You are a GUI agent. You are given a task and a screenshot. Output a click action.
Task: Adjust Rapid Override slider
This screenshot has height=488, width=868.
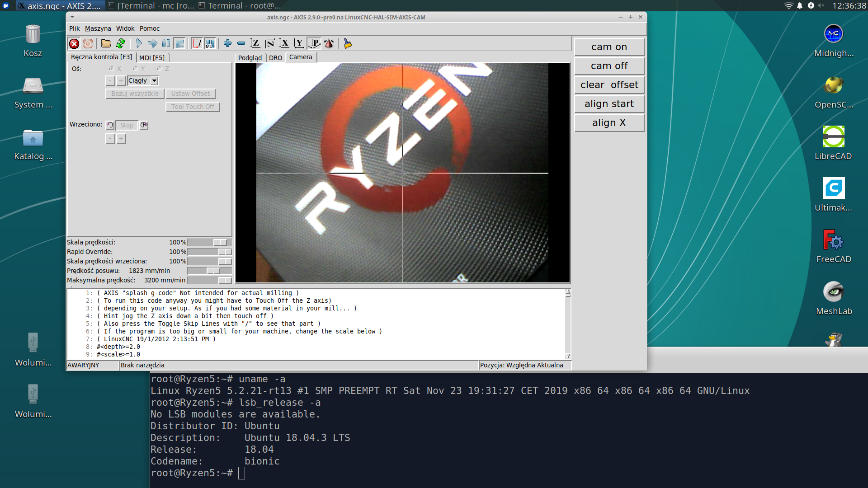click(x=209, y=252)
